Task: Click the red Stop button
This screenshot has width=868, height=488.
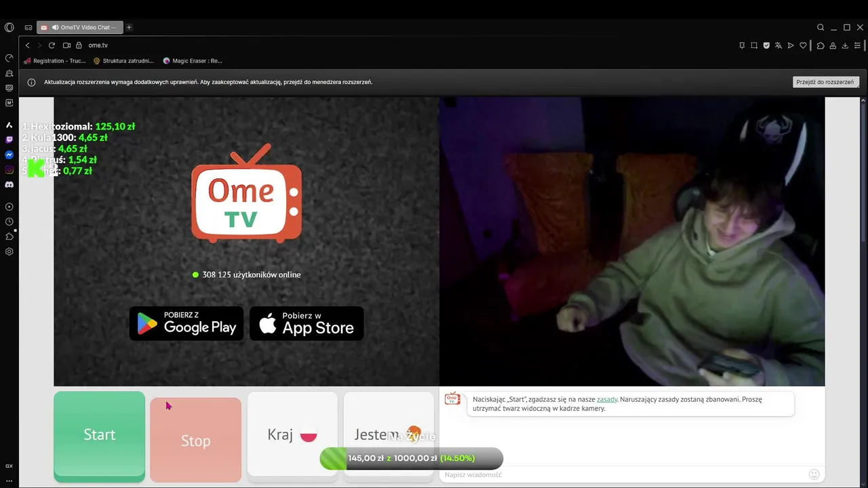Action: click(x=195, y=441)
